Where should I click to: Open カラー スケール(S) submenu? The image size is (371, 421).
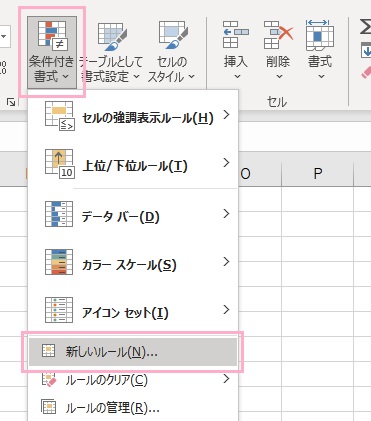[x=133, y=263]
